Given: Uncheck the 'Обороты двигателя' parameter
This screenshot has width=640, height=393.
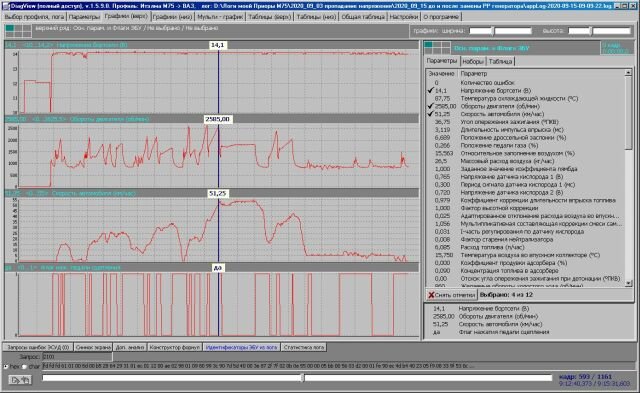Looking at the screenshot, I should pos(430,106).
